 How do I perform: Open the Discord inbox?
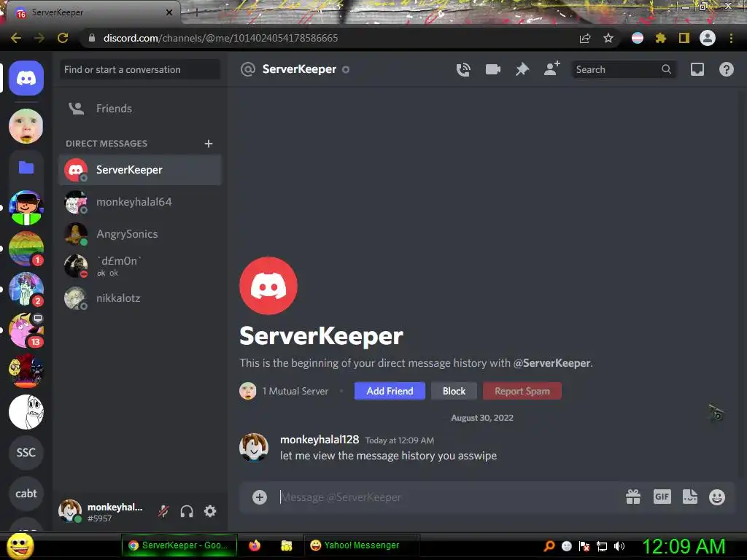(x=697, y=69)
